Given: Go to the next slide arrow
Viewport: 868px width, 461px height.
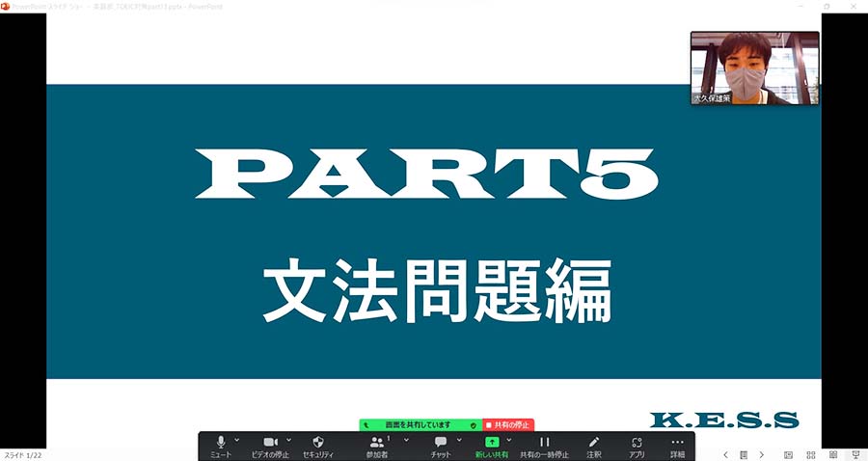Looking at the screenshot, I should (761, 454).
